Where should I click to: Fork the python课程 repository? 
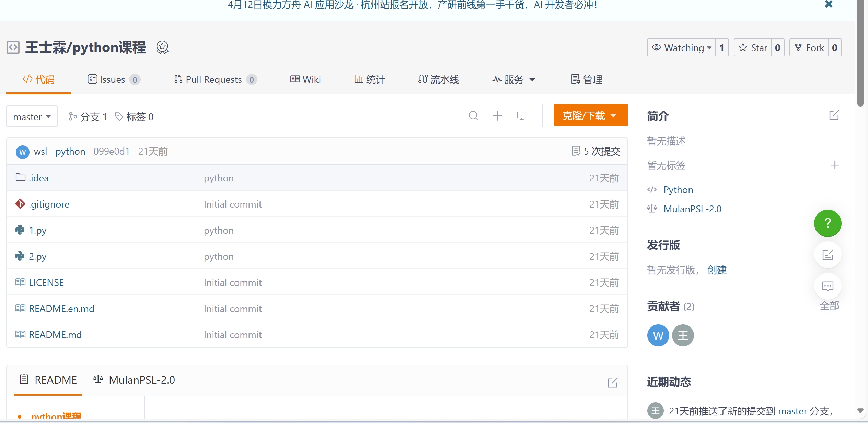809,48
